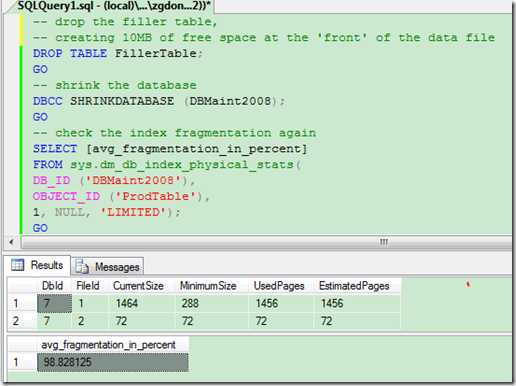Click the FROM sys.dm_db_index_physical_stats line
The image size is (516, 386).
pos(167,165)
